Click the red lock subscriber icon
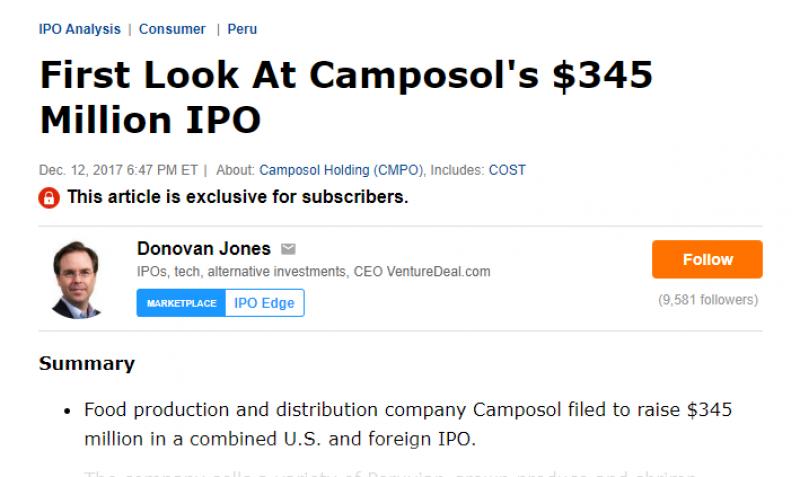This screenshot has width=800, height=477. (49, 197)
